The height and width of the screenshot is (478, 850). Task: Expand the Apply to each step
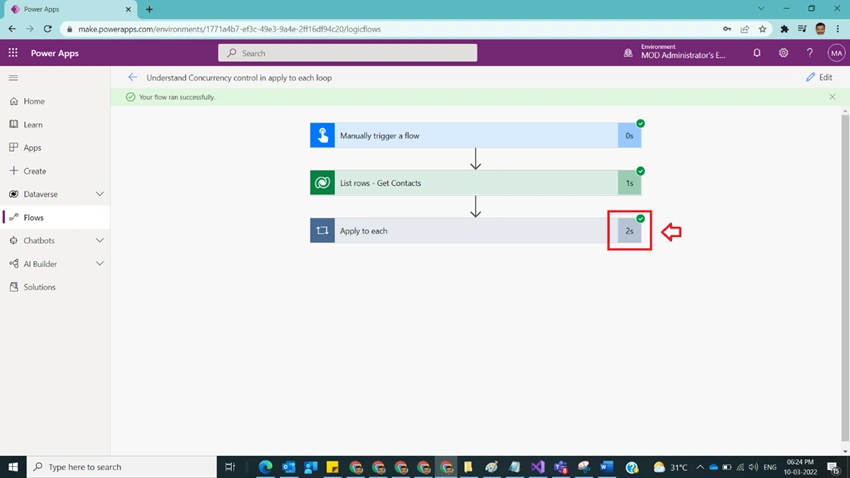coord(475,231)
